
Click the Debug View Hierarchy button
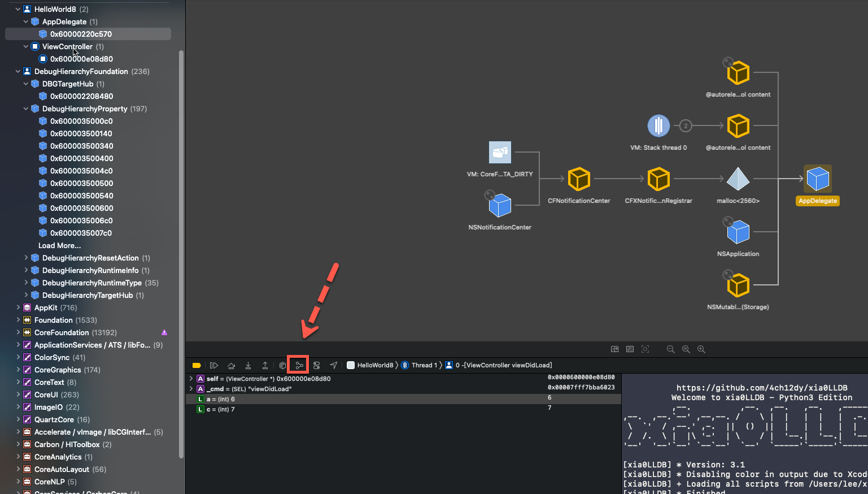[282, 365]
